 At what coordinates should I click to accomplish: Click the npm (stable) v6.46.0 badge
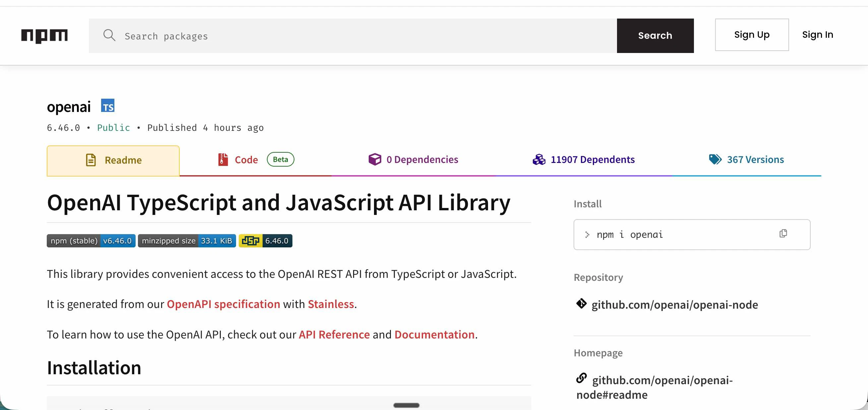[91, 241]
